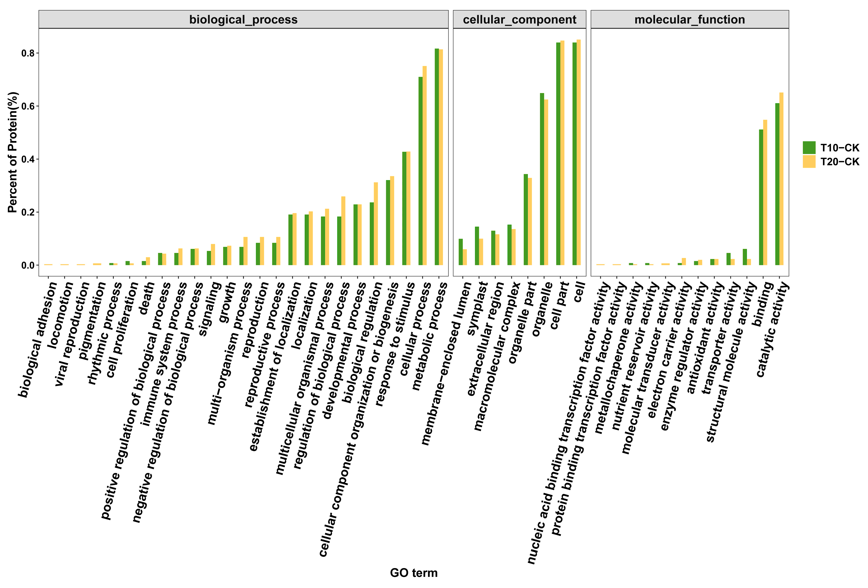Click the green organelle bar
The height and width of the screenshot is (588, 868).
(x=542, y=179)
